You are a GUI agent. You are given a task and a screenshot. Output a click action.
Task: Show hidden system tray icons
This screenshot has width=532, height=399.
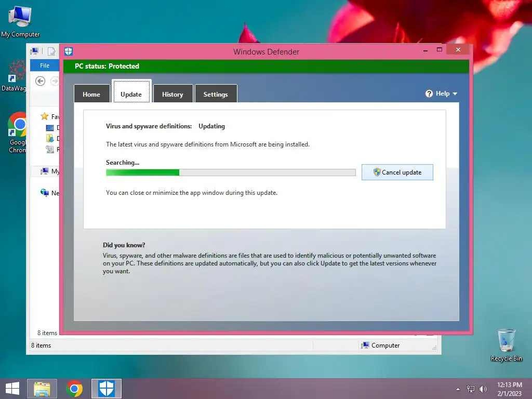pyautogui.click(x=458, y=389)
